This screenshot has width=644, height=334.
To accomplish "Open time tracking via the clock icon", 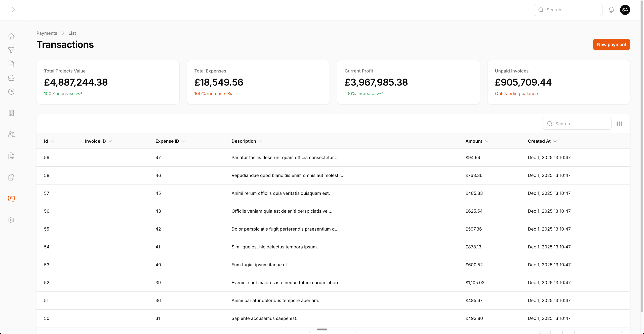I will click(x=11, y=91).
